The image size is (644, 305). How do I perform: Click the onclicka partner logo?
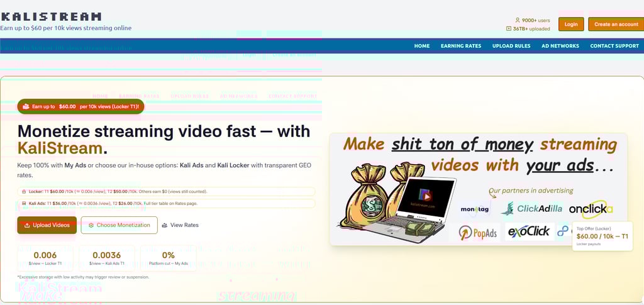(x=591, y=209)
